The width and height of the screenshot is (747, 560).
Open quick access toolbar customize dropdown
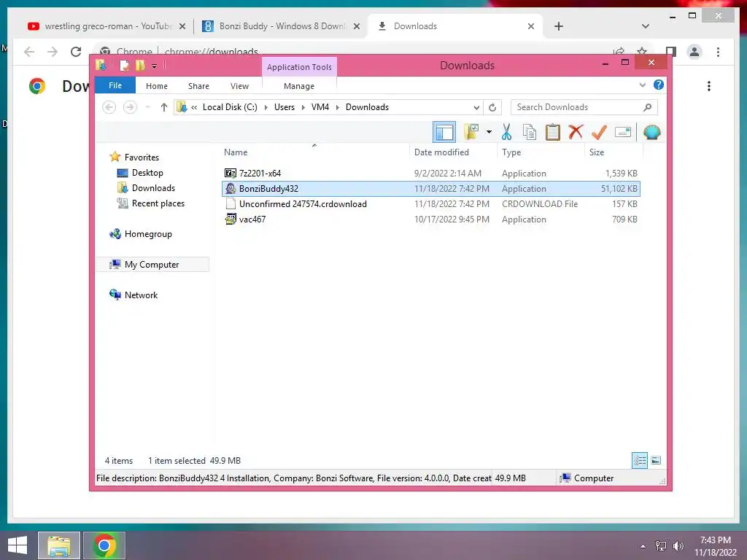coord(155,66)
